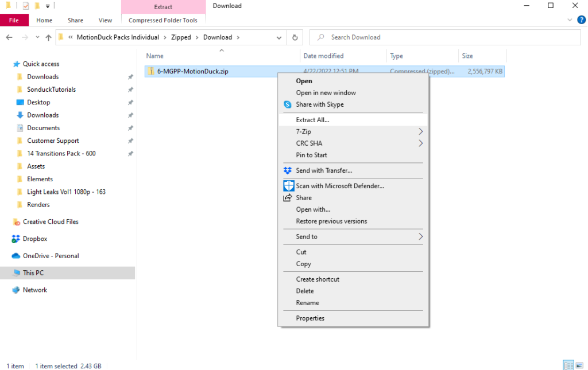The height and width of the screenshot is (370, 588).
Task: Open the View ribbon tab
Action: click(x=105, y=20)
